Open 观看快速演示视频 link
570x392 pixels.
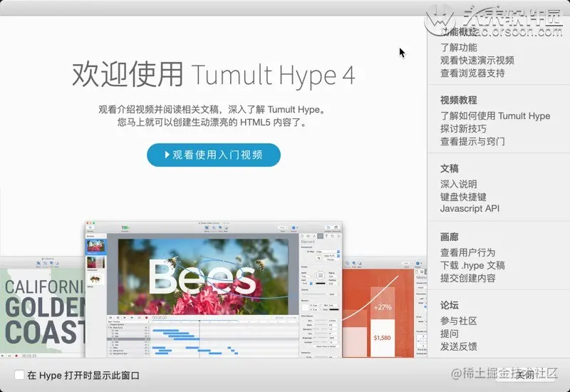click(x=477, y=61)
